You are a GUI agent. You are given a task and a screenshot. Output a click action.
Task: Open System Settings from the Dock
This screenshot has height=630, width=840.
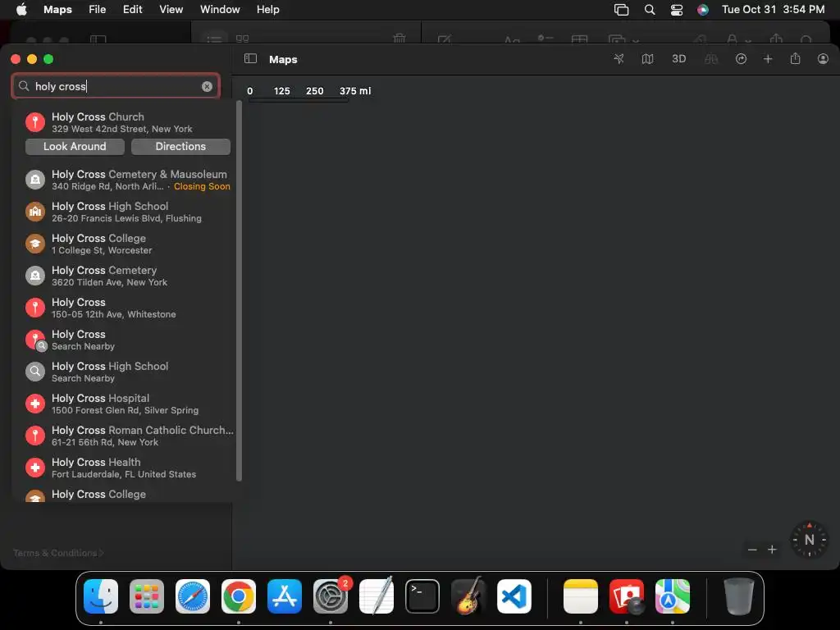(331, 596)
